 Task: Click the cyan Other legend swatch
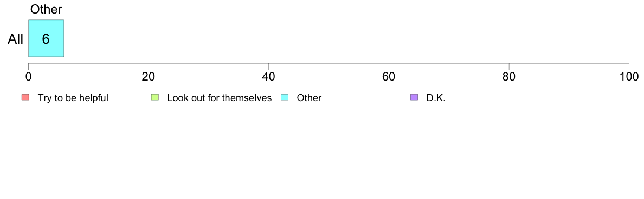[x=284, y=97]
